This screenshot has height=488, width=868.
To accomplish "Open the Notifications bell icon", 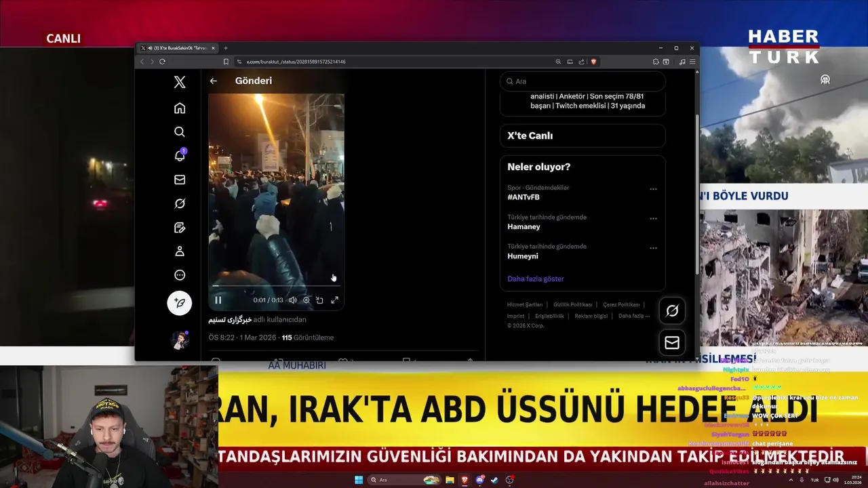I will click(x=180, y=156).
